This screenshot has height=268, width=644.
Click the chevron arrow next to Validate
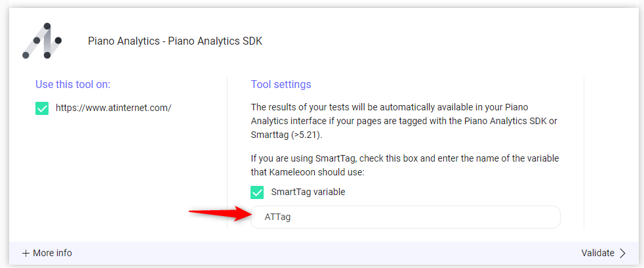[x=622, y=253]
